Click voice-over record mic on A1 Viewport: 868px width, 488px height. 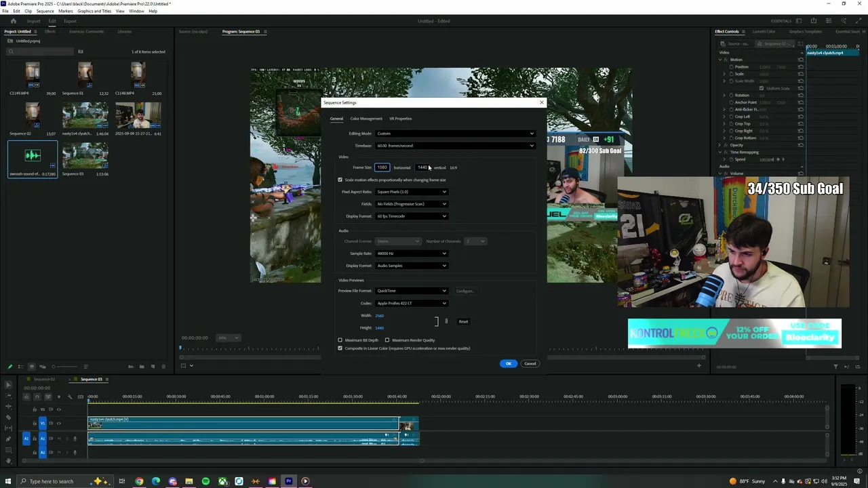pos(74,439)
